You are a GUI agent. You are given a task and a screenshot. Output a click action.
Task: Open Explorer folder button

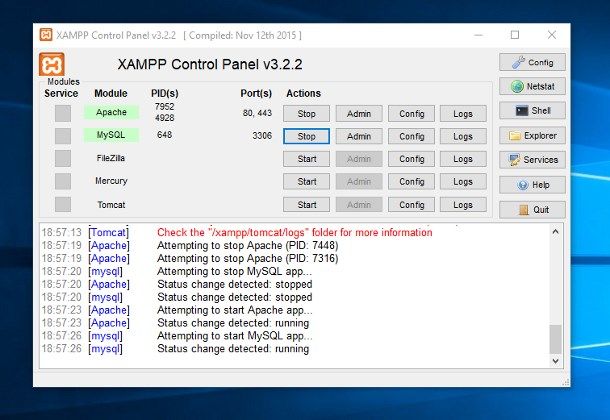pos(532,136)
